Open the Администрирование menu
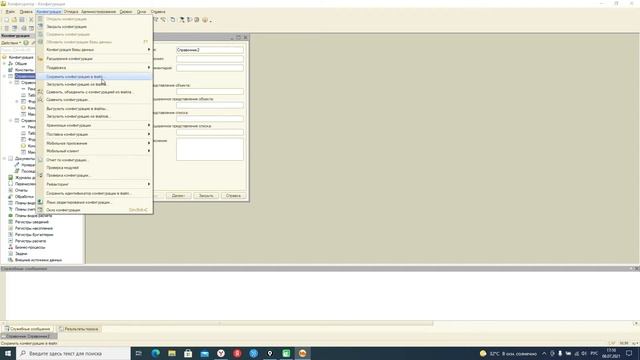The width and height of the screenshot is (640, 360). click(98, 12)
